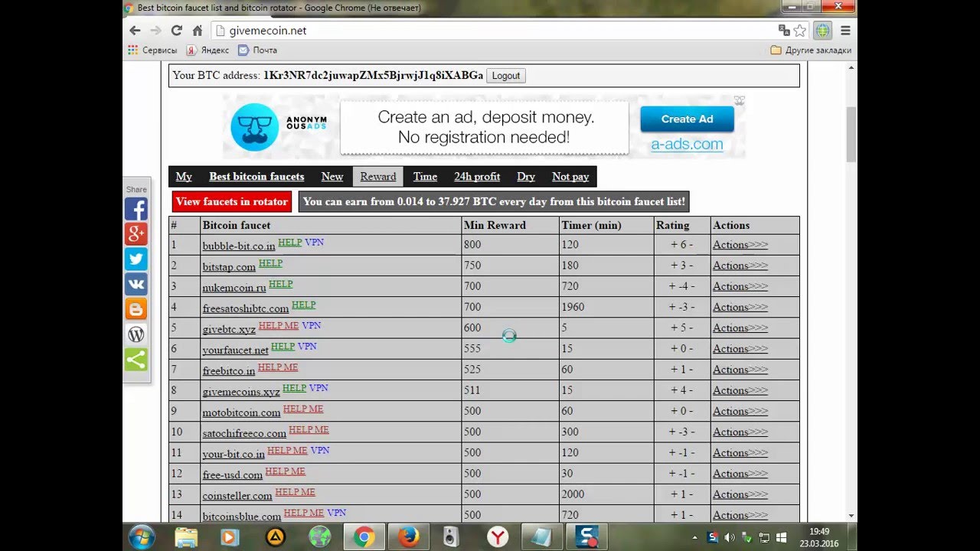Switch to the New tab
Screen dimensions: 980x551
tap(332, 177)
